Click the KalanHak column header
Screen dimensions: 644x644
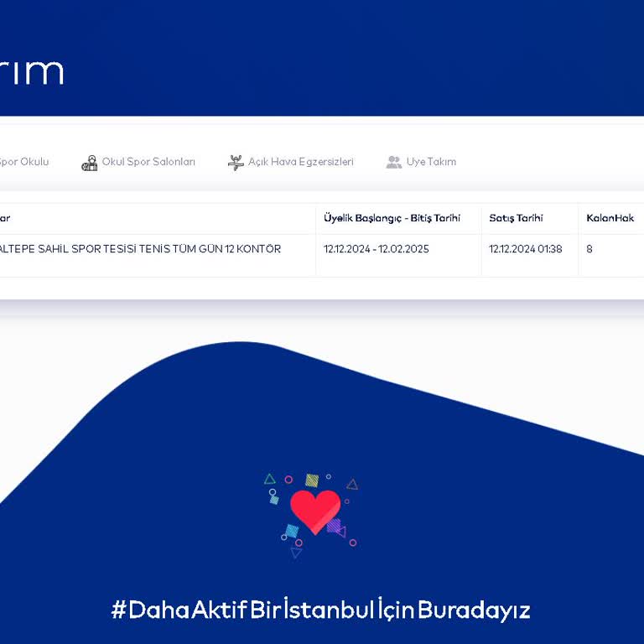(610, 218)
